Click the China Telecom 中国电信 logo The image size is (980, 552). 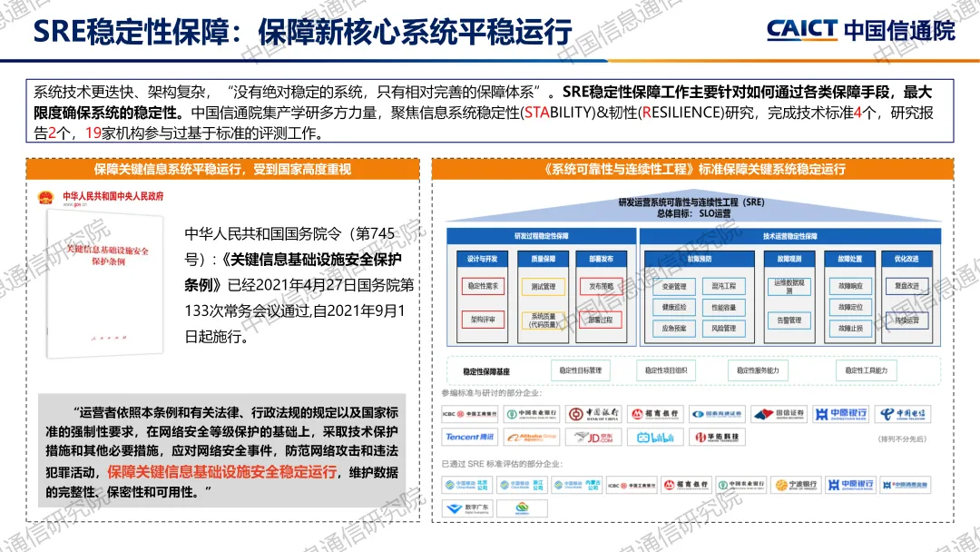tap(903, 414)
